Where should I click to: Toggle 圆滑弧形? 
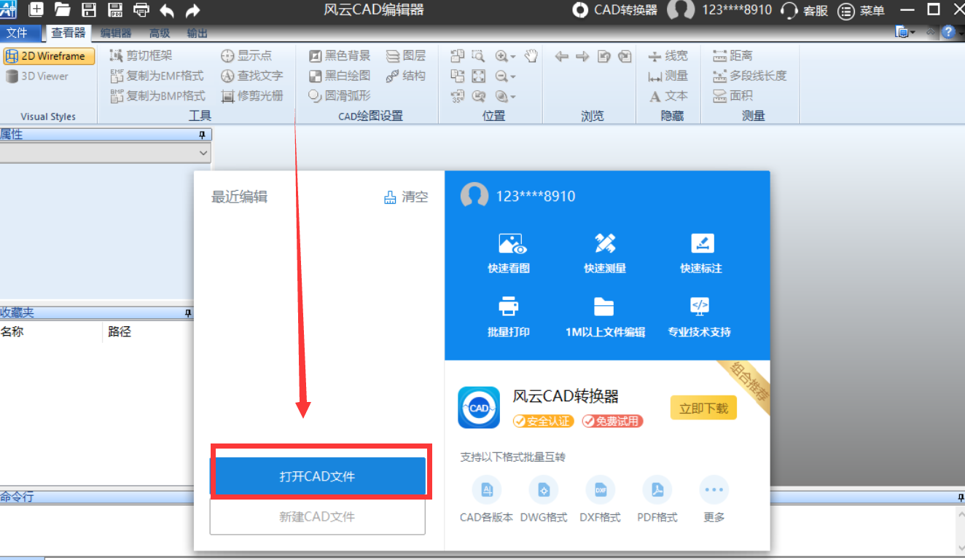click(340, 95)
